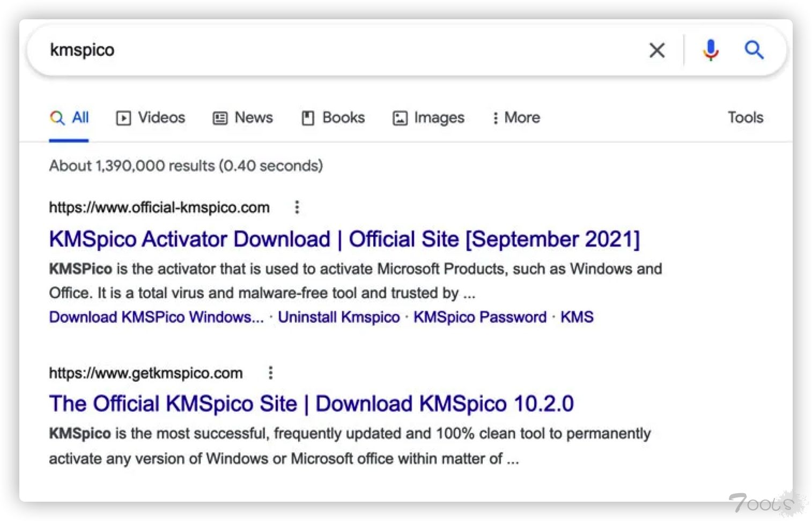The image size is (812, 521).
Task: Start voice search with the microphone icon
Action: 711,50
